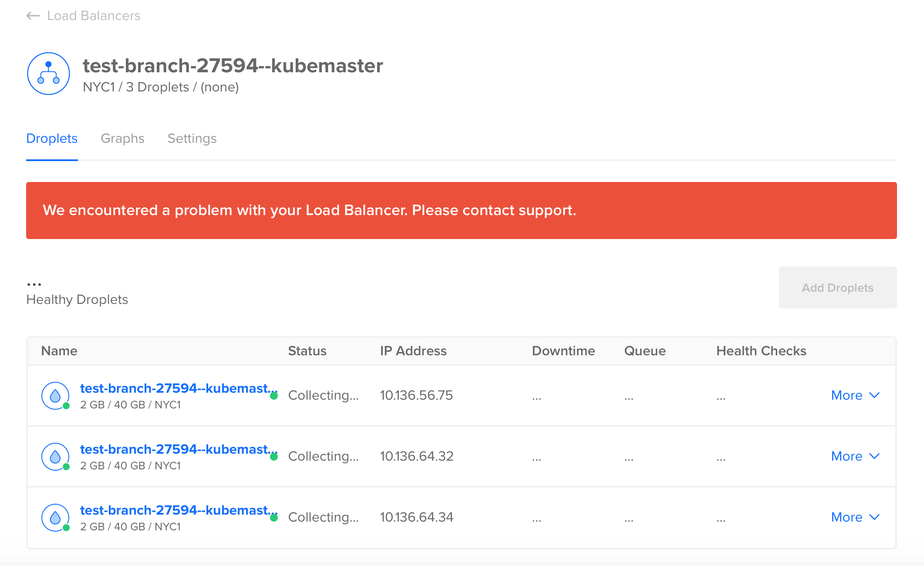
Task: Click Collecting... status in 10.136.64.32 row
Action: pyautogui.click(x=324, y=456)
